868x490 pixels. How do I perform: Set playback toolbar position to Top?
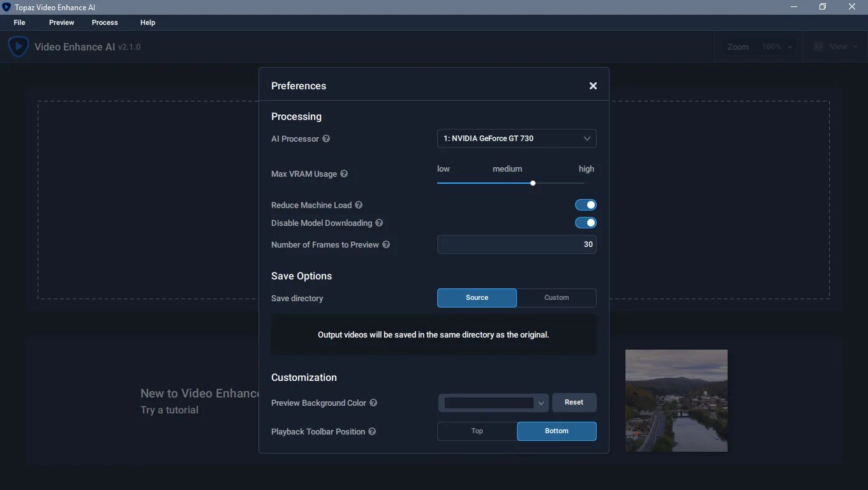click(x=477, y=431)
